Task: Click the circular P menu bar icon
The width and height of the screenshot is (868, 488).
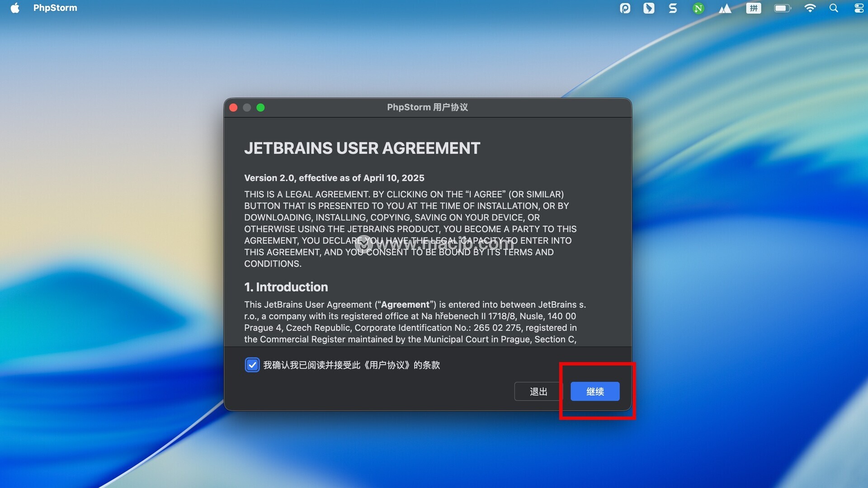Action: point(625,8)
